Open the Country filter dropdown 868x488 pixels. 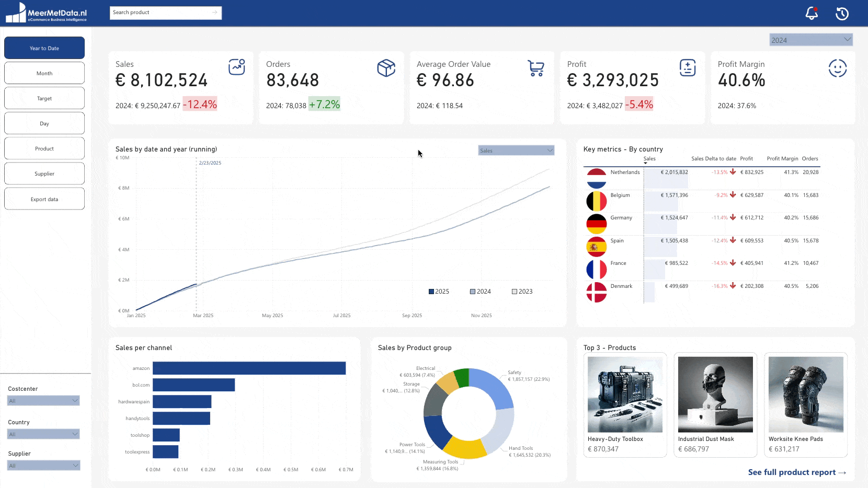43,434
